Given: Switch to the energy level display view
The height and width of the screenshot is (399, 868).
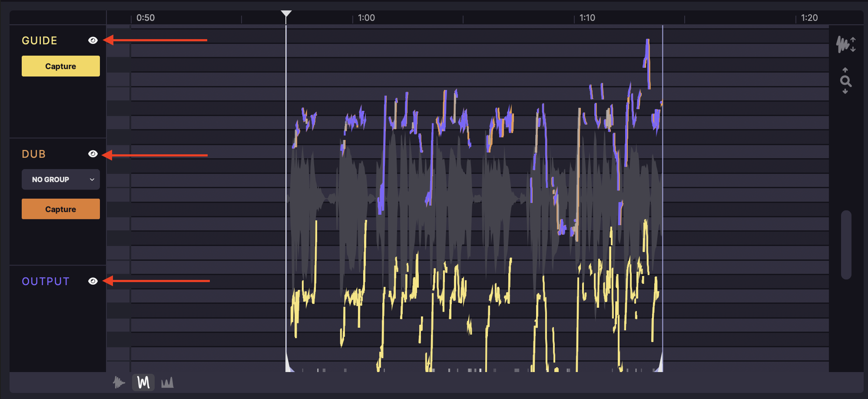Looking at the screenshot, I should coord(167,382).
